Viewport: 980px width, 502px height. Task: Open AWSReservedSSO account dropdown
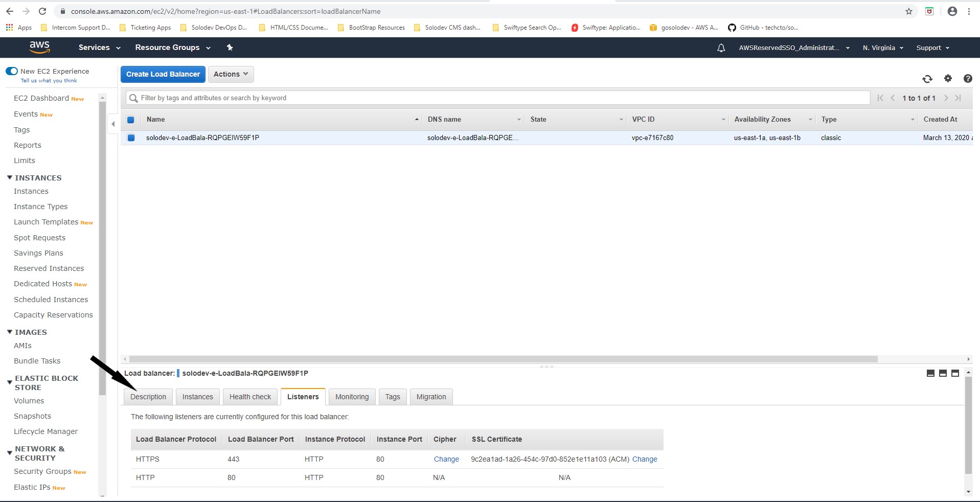[x=794, y=48]
